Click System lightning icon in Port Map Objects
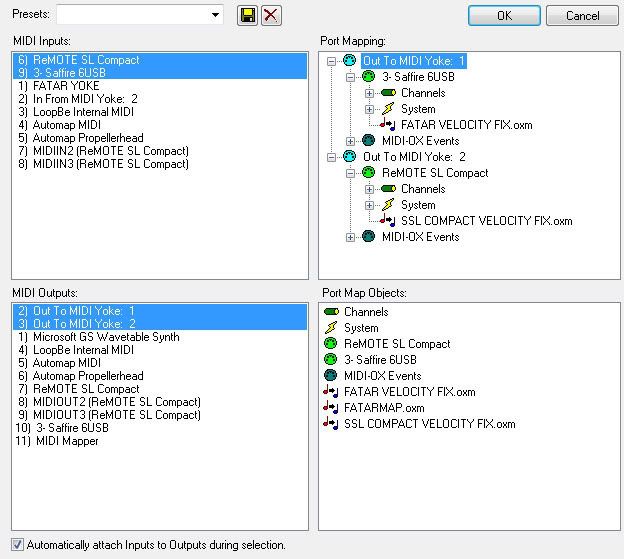 click(x=331, y=327)
